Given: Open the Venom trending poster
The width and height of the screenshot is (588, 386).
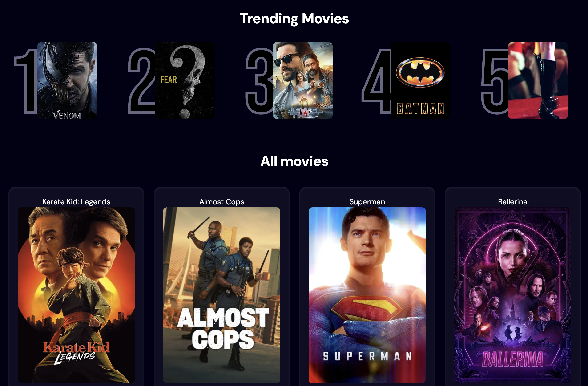Looking at the screenshot, I should click(67, 80).
